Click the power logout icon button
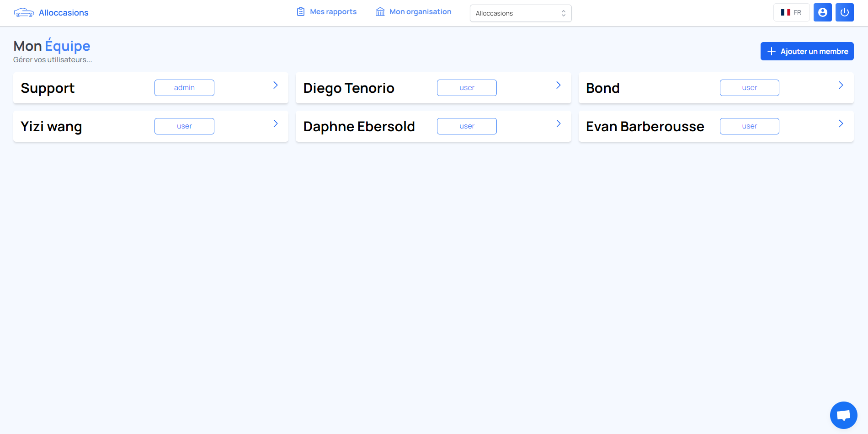This screenshot has width=868, height=434. click(844, 12)
